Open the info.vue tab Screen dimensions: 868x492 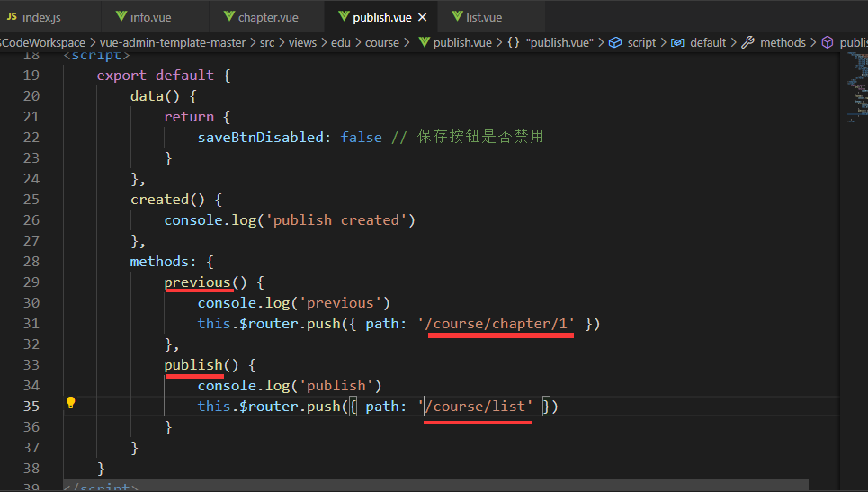(150, 17)
